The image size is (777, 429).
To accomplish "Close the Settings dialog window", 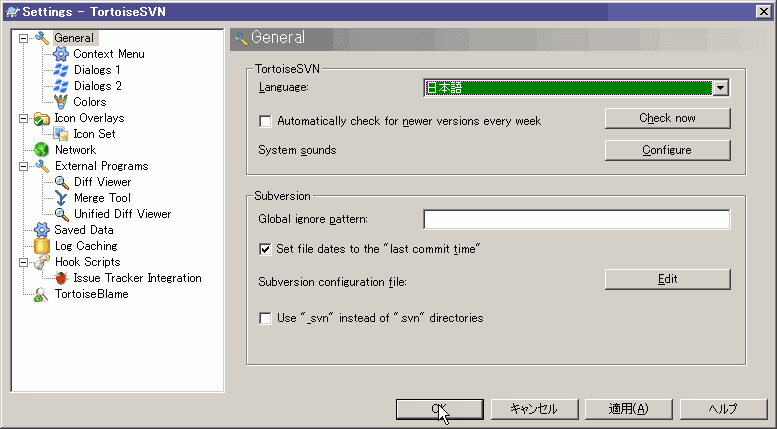I will 764,12.
